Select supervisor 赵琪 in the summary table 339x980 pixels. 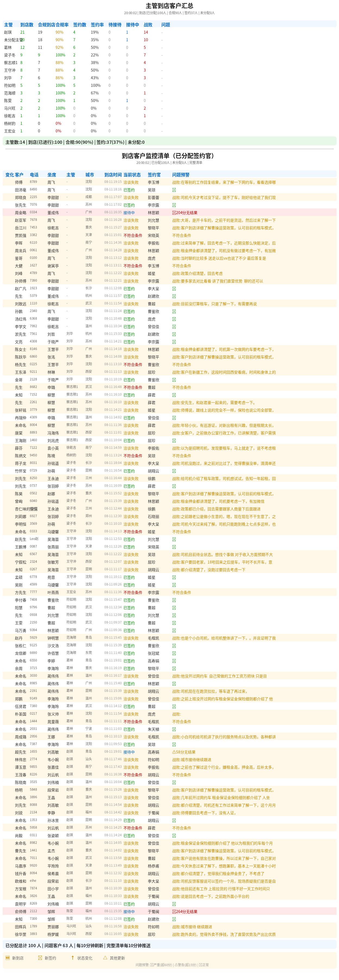click(8, 32)
